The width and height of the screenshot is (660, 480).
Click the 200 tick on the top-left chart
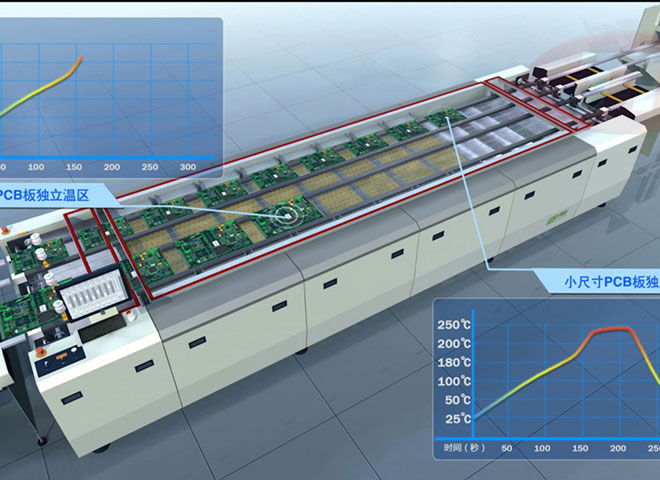[112, 166]
